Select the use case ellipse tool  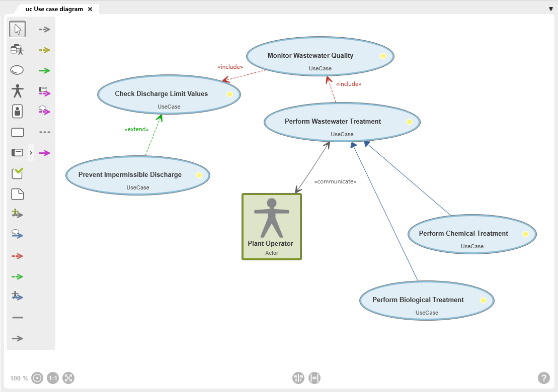coord(17,70)
